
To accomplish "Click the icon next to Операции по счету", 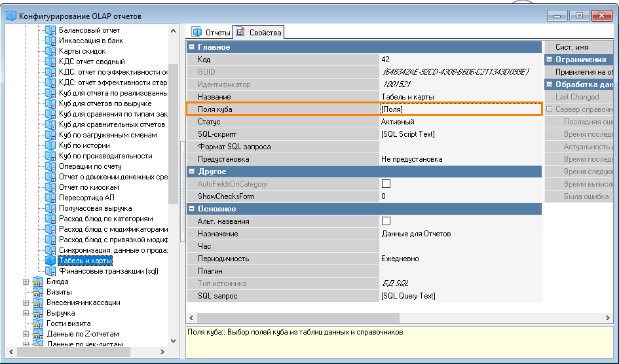I will [x=50, y=166].
